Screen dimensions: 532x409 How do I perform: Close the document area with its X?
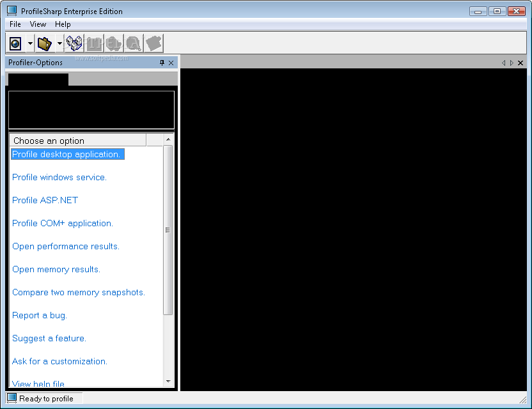(x=520, y=63)
